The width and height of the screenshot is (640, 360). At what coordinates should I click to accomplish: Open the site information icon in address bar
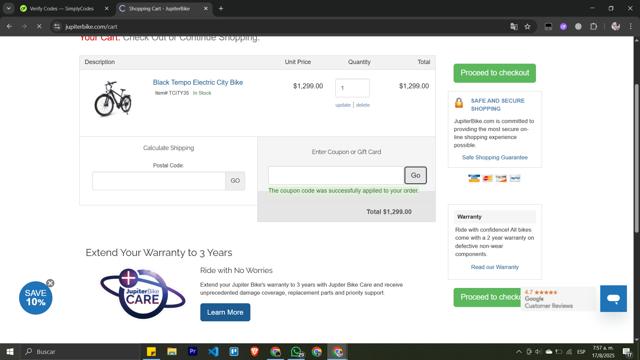coord(57,27)
